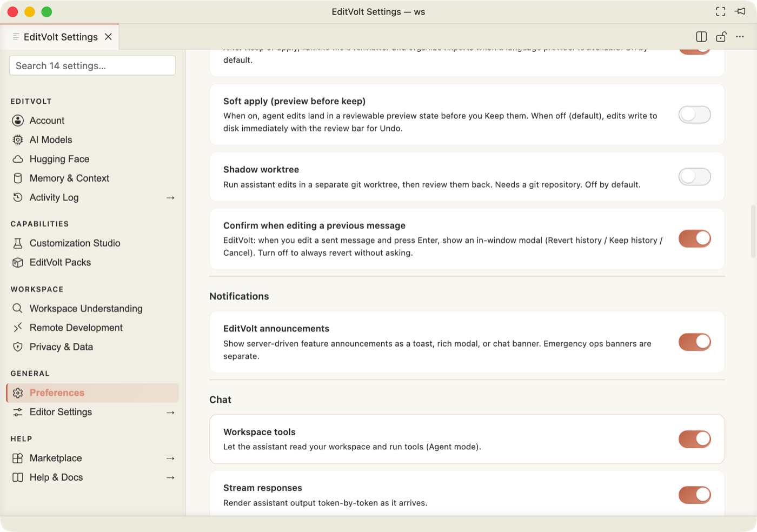Switch to the EditVolt Settings tab
This screenshot has height=532, width=757.
point(60,37)
